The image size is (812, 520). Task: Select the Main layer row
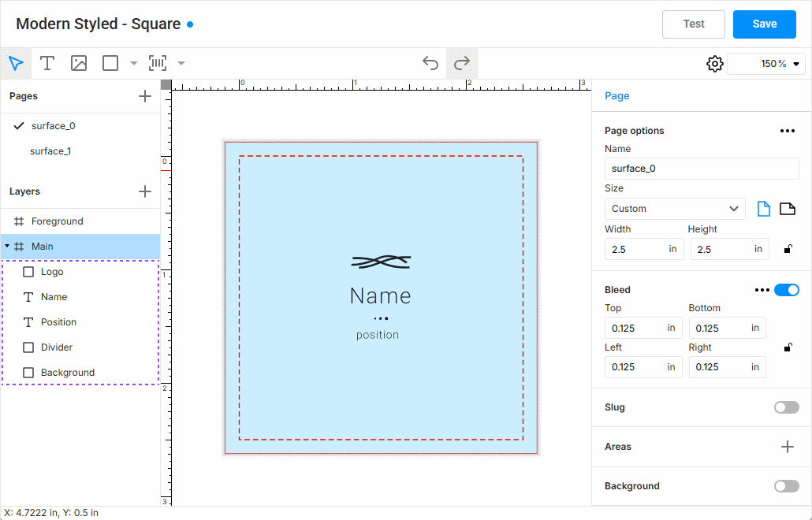coord(80,247)
